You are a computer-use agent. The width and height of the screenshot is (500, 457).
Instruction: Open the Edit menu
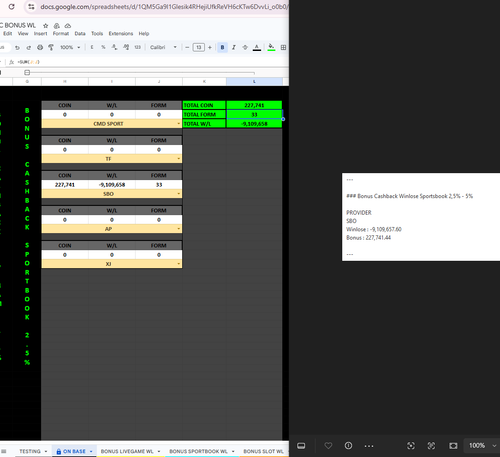click(8, 34)
